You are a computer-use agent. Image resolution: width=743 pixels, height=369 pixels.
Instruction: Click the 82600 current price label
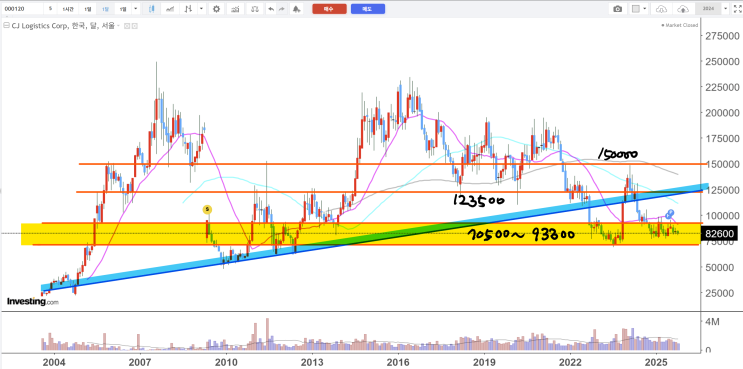tap(719, 234)
